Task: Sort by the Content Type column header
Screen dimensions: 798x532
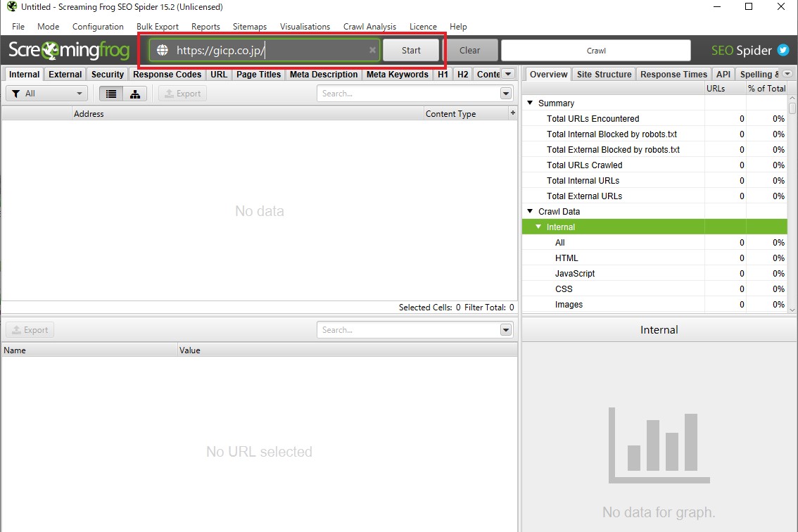Action: [x=466, y=113]
